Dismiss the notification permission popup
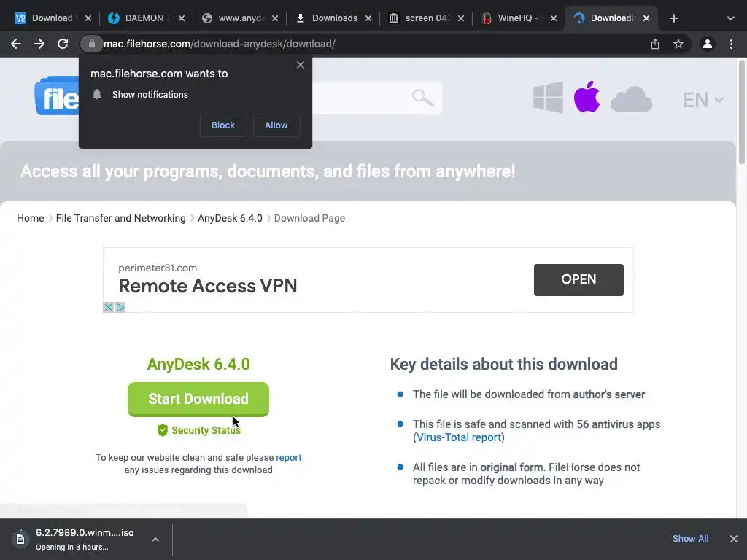The height and width of the screenshot is (560, 747). click(x=301, y=65)
